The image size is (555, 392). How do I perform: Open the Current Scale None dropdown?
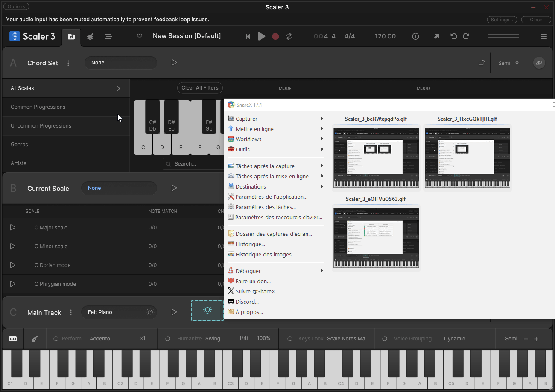pos(119,188)
